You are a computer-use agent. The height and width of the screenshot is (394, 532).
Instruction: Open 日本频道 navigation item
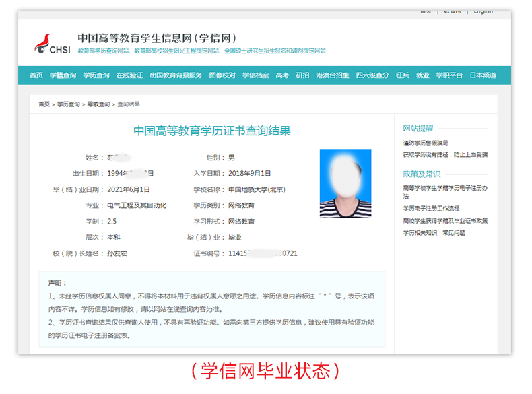click(x=483, y=75)
